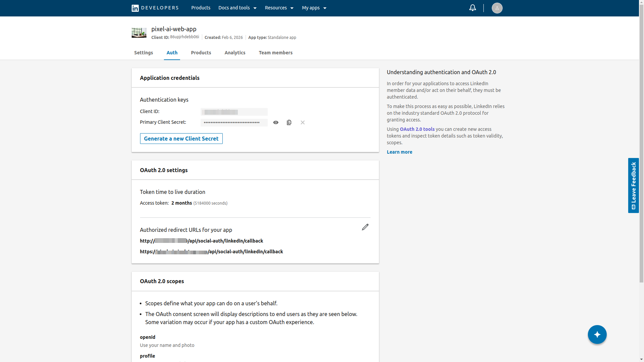Click the Learn more link
Screen dimensions: 644x362
coord(399,152)
